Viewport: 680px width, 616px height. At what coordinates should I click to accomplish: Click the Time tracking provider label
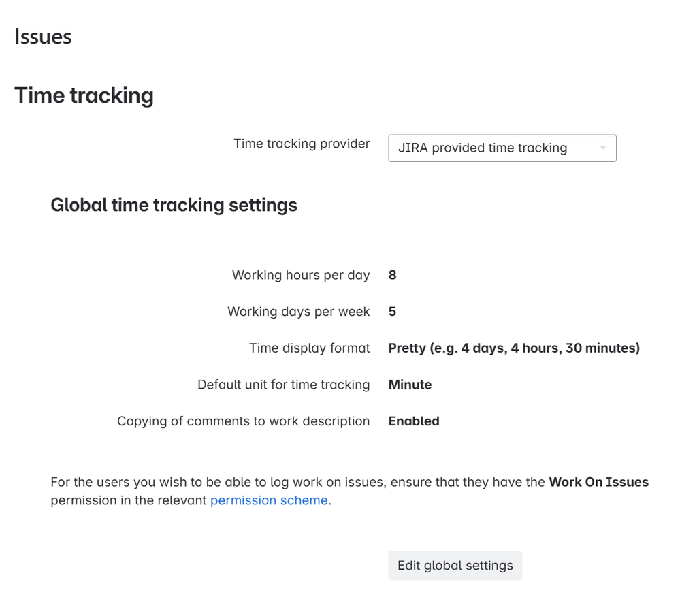click(302, 144)
